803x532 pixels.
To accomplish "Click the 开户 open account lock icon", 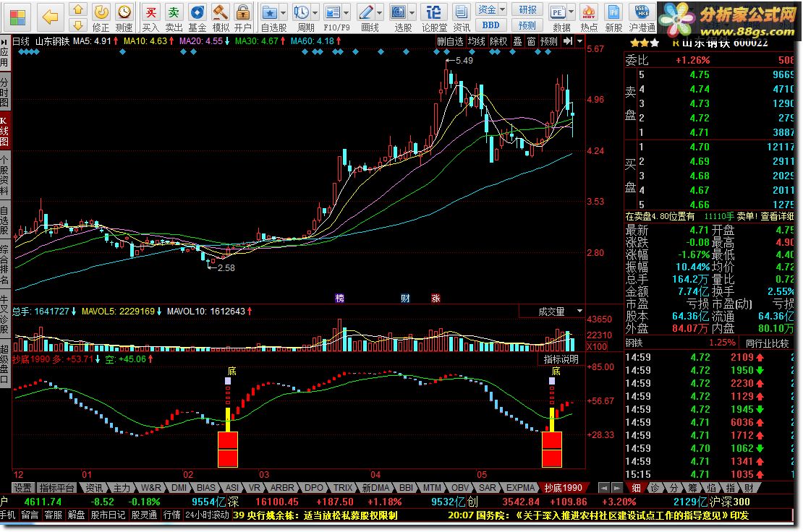I will [243, 18].
